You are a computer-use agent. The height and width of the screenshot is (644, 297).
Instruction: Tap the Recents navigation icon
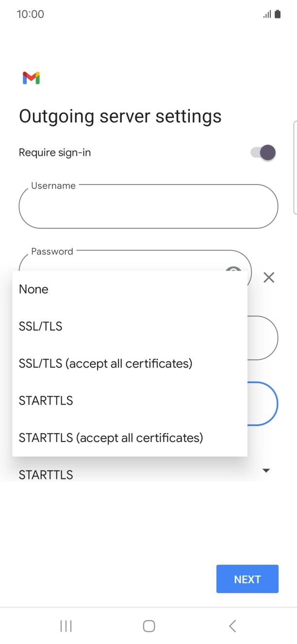click(65, 626)
